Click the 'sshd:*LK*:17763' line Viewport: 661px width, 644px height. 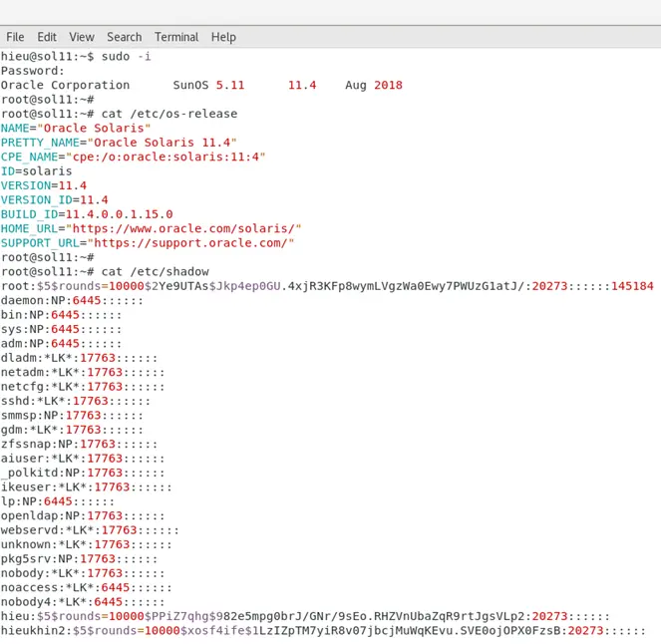tap(76, 401)
